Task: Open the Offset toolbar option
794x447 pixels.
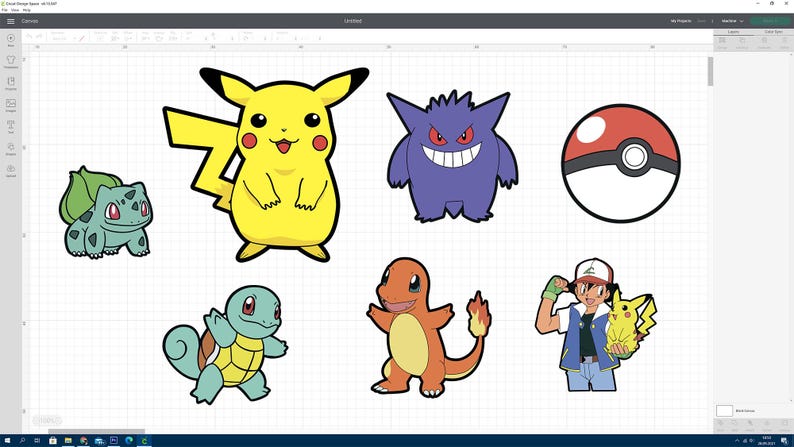Action: [128, 36]
